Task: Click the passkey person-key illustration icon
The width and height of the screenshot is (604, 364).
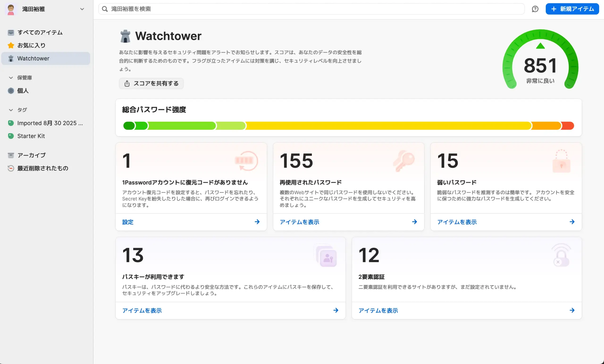Action: pyautogui.click(x=326, y=256)
